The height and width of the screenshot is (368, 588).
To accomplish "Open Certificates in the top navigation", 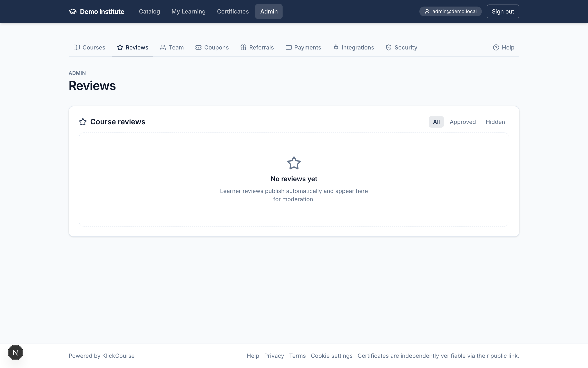I will (x=233, y=11).
